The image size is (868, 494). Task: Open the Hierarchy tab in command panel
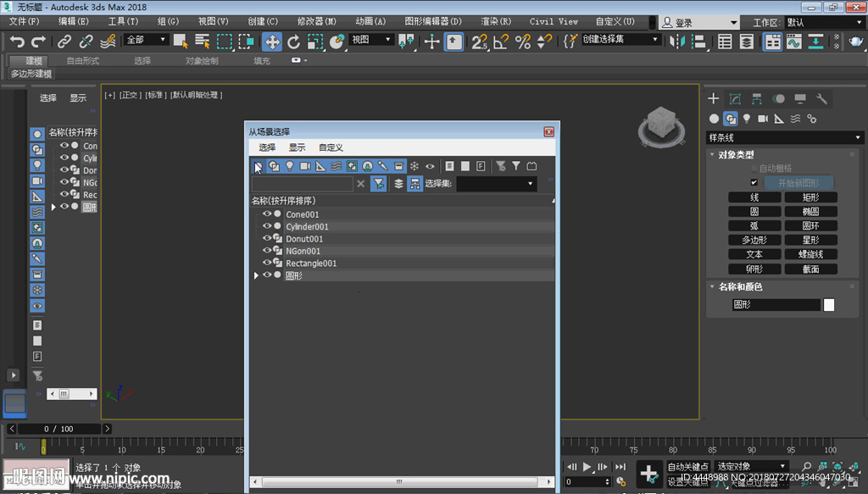757,99
